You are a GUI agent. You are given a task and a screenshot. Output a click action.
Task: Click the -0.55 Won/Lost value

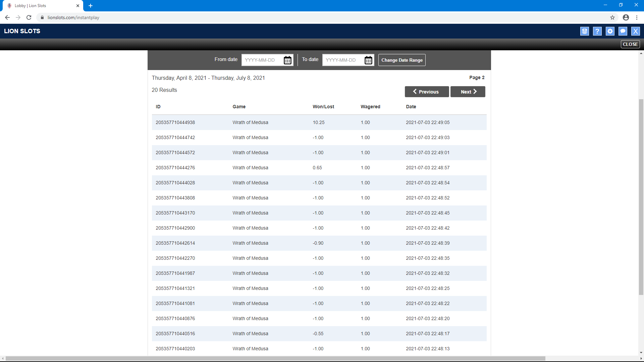318,334
